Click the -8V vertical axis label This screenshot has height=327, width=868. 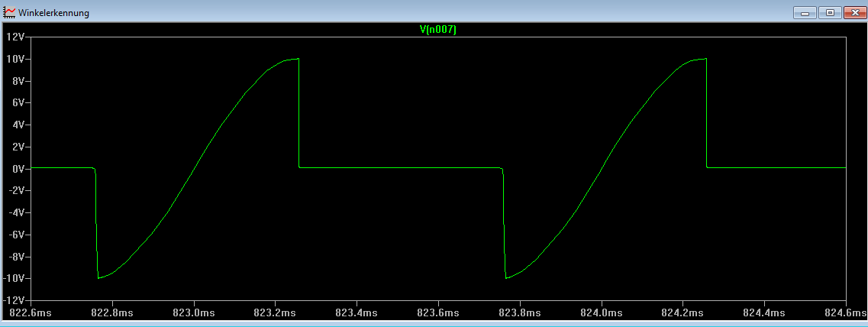17,257
